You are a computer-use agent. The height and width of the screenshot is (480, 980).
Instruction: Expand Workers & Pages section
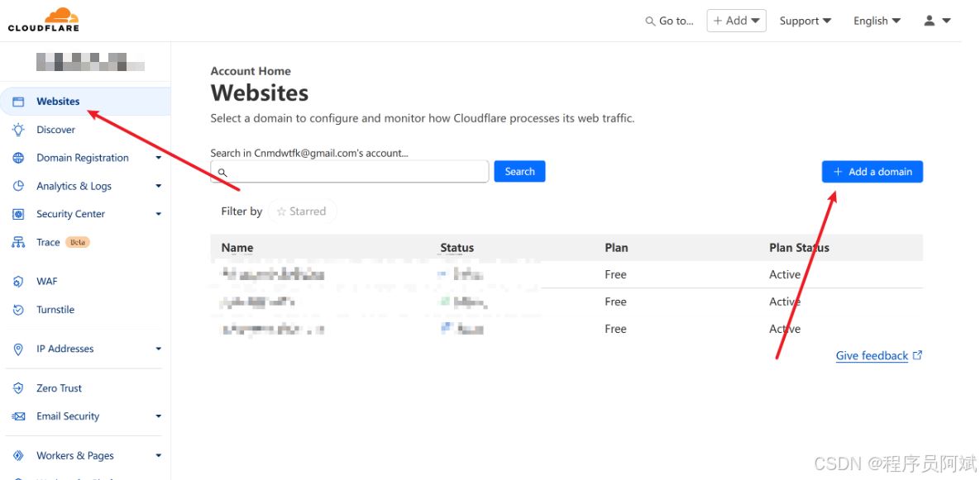point(158,456)
